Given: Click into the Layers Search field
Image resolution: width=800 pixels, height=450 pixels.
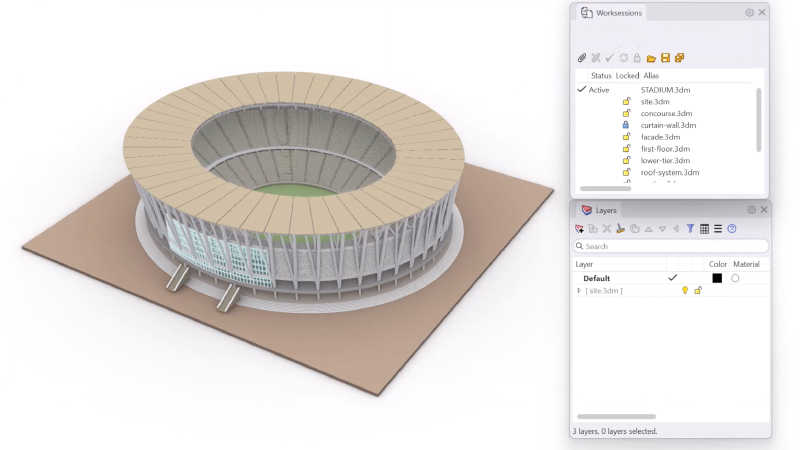Looking at the screenshot, I should (671, 246).
